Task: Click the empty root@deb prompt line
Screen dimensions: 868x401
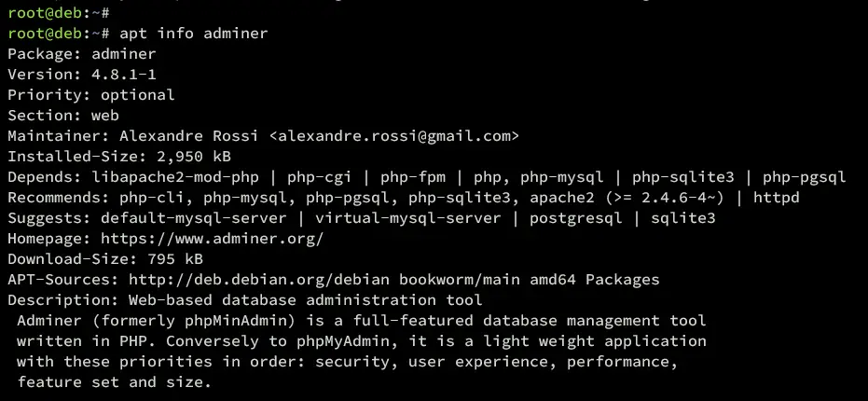Action: 59,12
